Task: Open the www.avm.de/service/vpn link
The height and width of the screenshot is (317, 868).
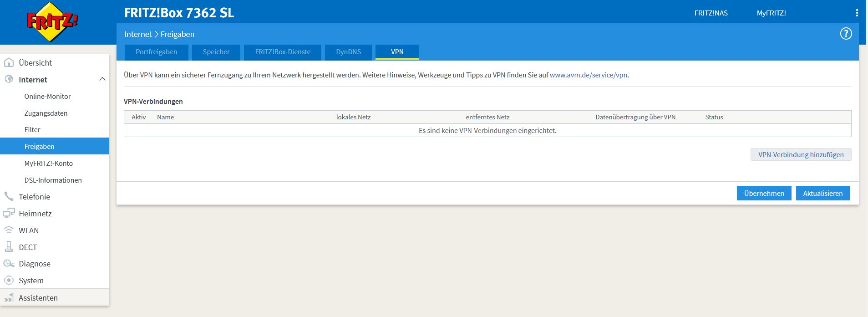Action: (589, 75)
